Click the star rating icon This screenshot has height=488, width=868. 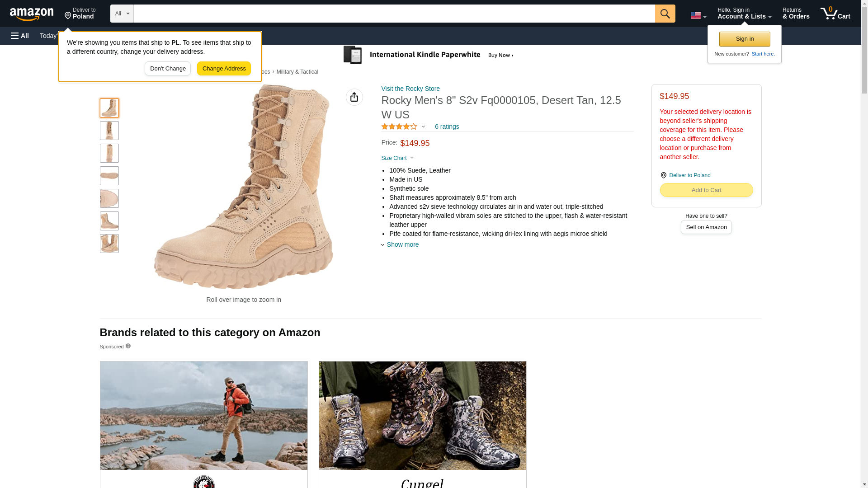399,127
